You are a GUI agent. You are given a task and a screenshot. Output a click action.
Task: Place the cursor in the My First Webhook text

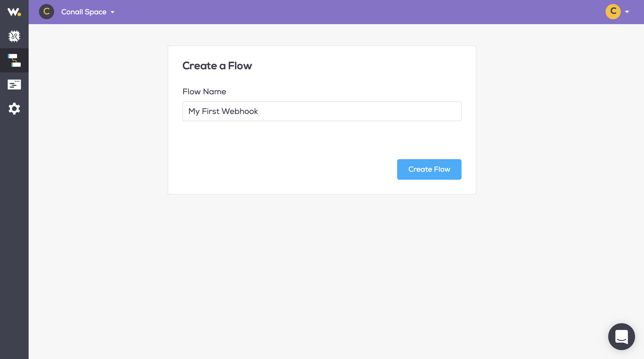223,111
